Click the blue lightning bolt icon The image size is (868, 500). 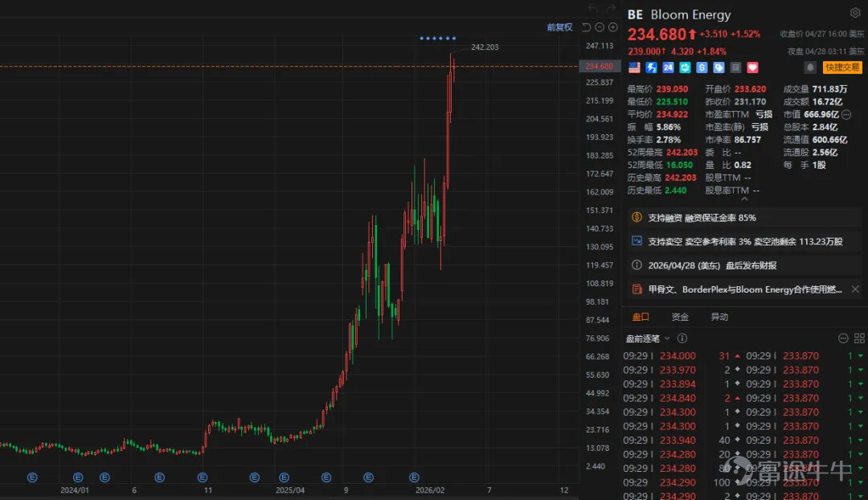coord(652,68)
